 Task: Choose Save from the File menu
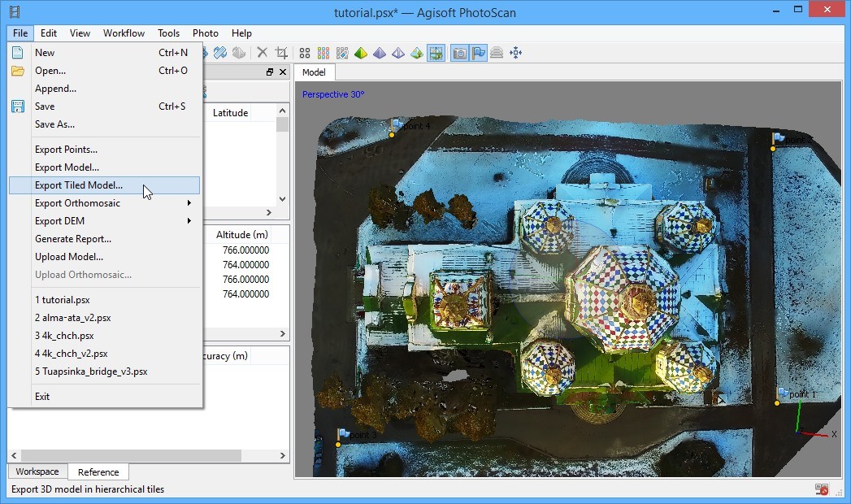[104, 106]
